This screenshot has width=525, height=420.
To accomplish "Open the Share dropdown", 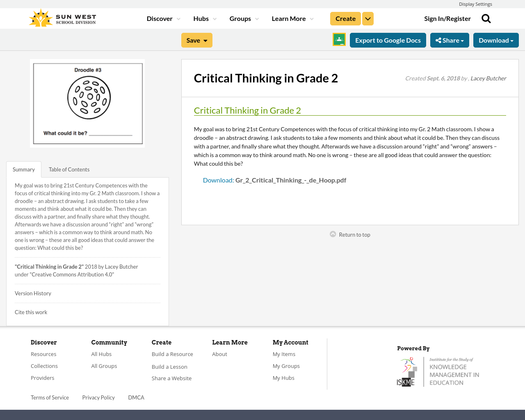I will tap(450, 39).
